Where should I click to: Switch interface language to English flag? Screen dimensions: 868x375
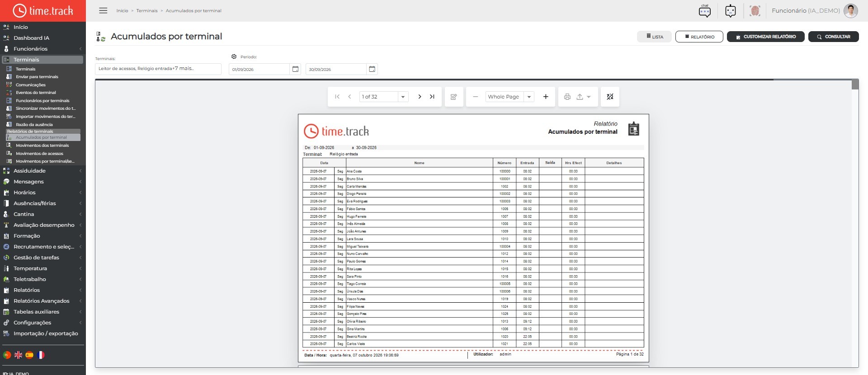coord(18,355)
